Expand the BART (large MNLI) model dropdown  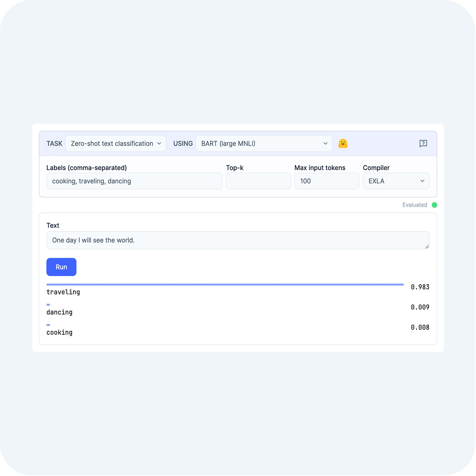(x=264, y=144)
